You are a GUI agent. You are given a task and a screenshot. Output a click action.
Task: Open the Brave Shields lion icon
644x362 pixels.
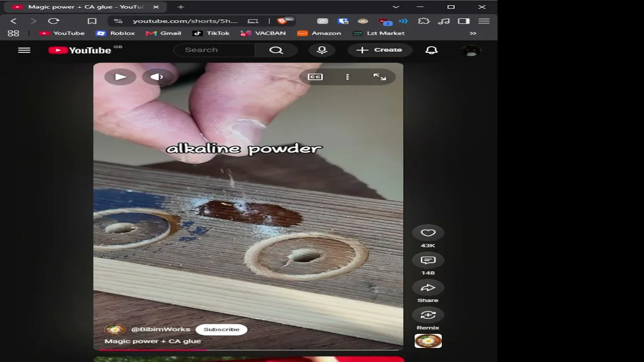click(x=282, y=21)
